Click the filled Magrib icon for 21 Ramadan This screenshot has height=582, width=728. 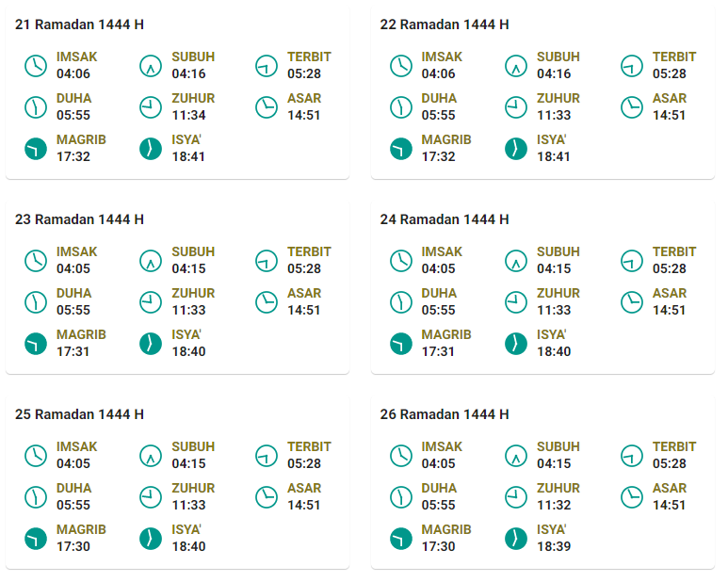36,149
